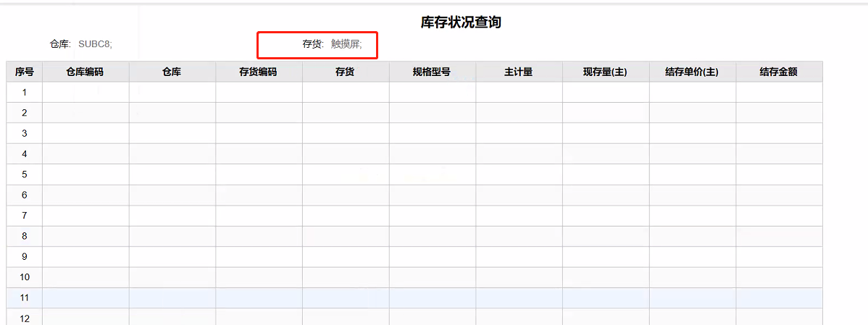The image size is (868, 325).
Task: Select row number 6
Action: (25, 195)
